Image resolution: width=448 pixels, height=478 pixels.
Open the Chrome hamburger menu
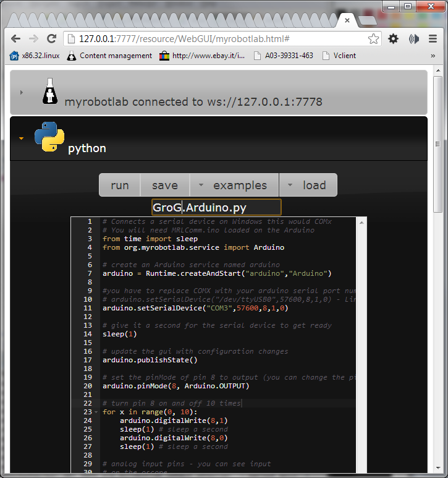coord(433,39)
